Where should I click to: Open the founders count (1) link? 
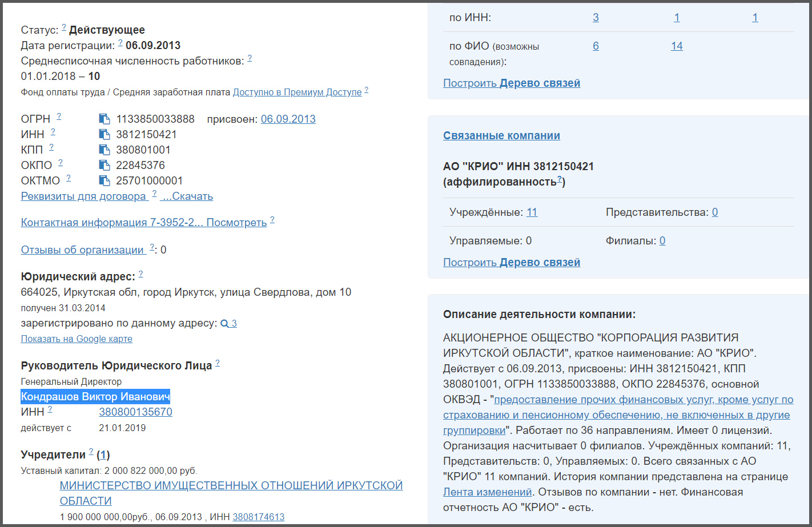coord(103,454)
